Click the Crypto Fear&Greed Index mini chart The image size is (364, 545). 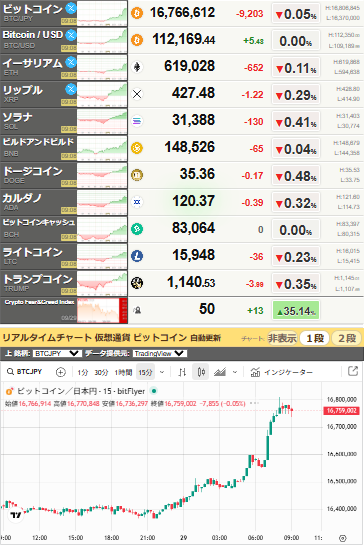coord(102,310)
